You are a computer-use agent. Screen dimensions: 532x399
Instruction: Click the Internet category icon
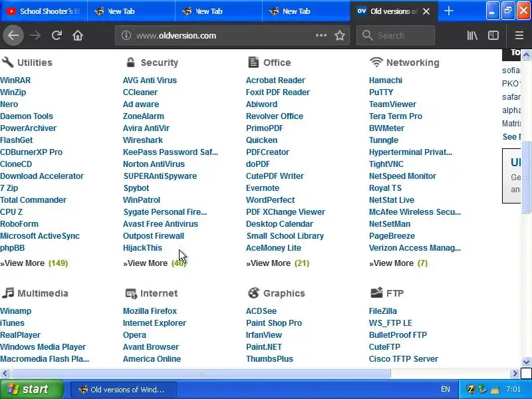131,293
